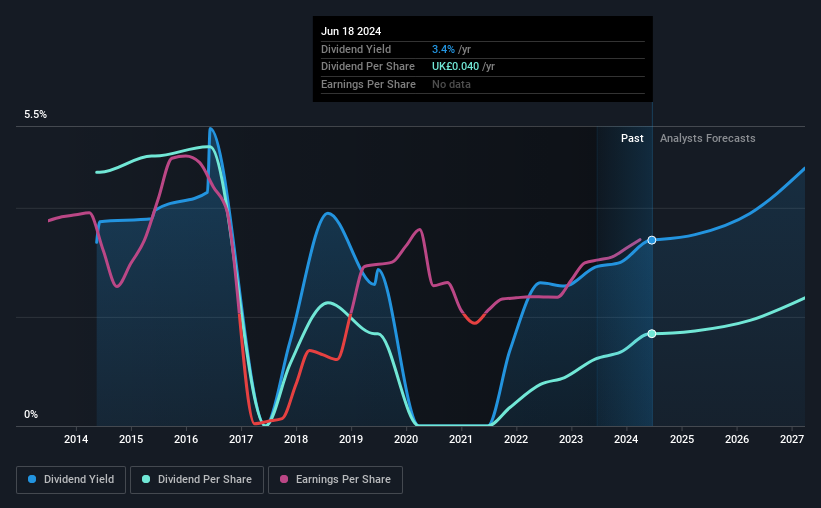Screen dimensions: 821x508
Task: Click the 2019 x-axis label
Action: coord(351,439)
